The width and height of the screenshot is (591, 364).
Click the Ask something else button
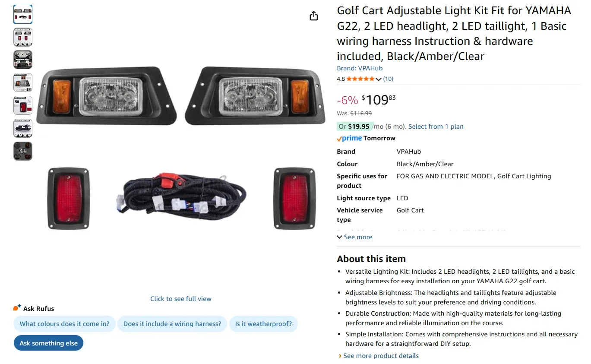pos(48,343)
